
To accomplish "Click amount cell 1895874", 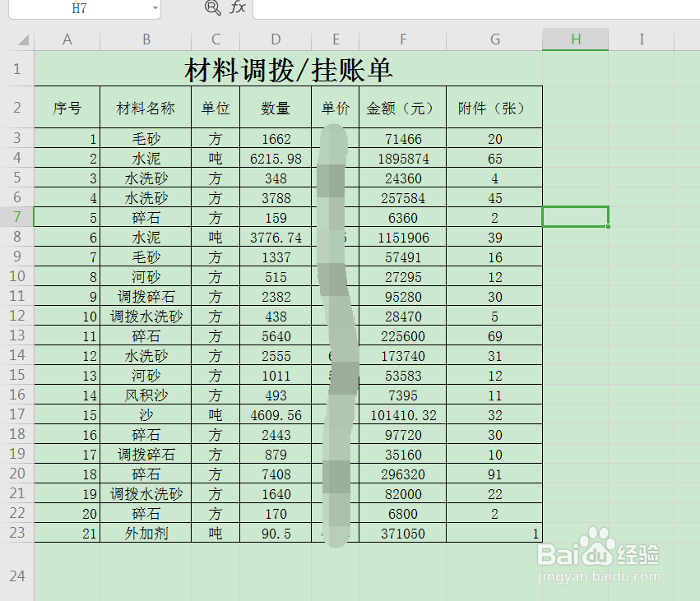I will coord(403,159).
